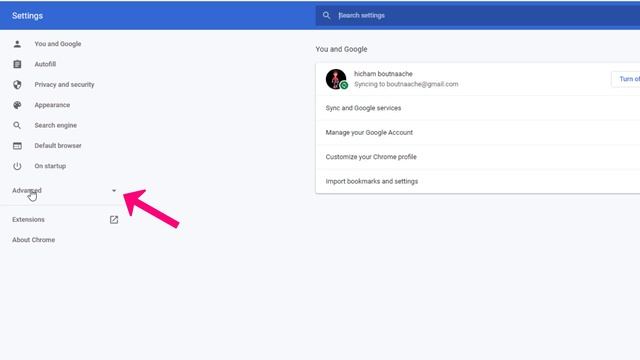640x360 pixels.
Task: Click the Settings title in the header
Action: 27,16
